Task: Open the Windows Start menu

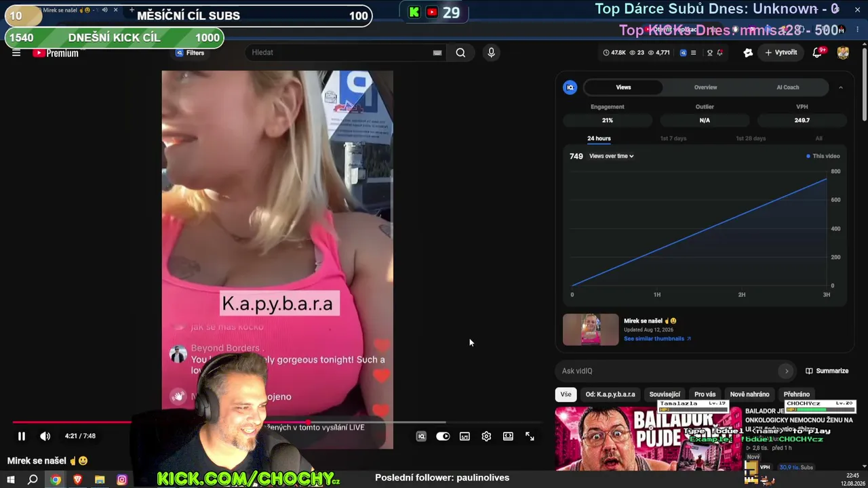Action: [x=11, y=480]
